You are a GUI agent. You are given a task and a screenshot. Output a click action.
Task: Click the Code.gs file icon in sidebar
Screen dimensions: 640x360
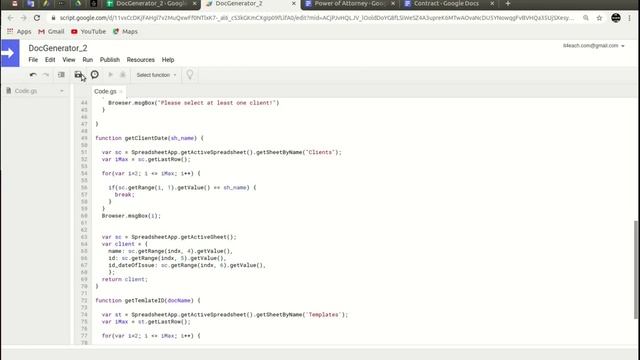click(9, 91)
